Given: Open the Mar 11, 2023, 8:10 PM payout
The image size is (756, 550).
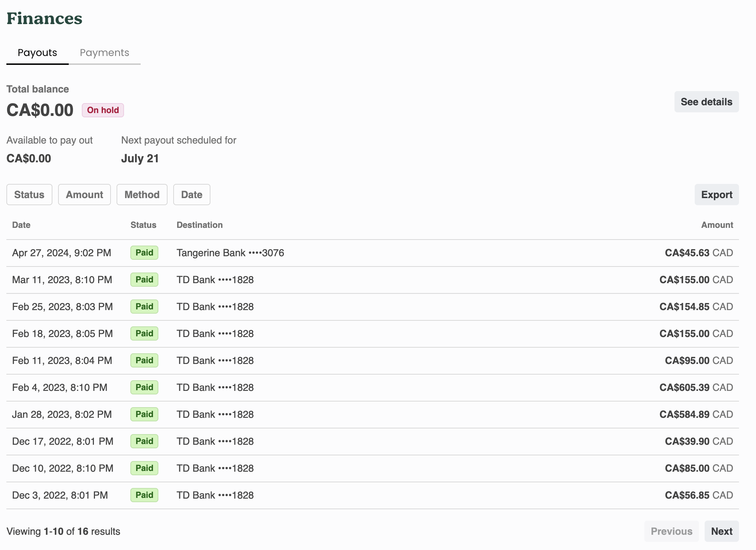Looking at the screenshot, I should click(x=373, y=280).
